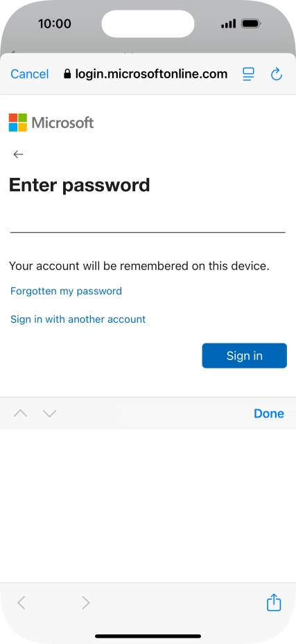The image size is (296, 644).
Task: Tap the cellular signal bars
Action: click(x=229, y=24)
